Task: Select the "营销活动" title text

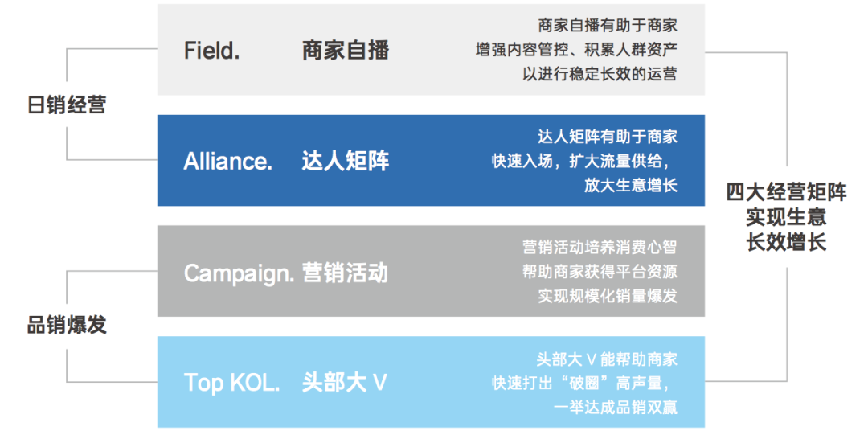Action: coord(346,273)
